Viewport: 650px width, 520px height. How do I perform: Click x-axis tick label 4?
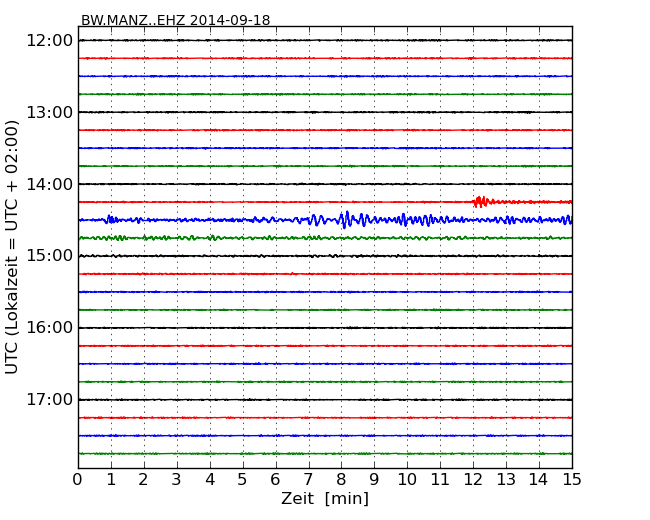pos(210,480)
